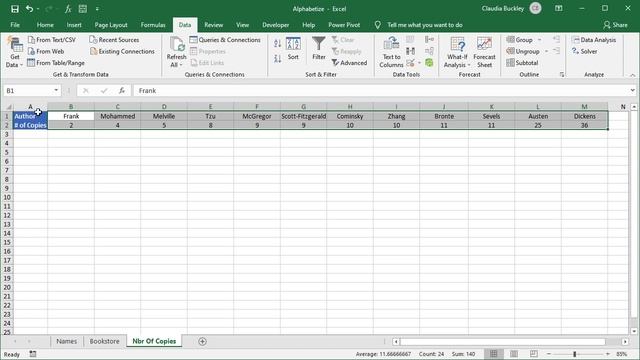Open the Ungroup dropdown arrow
Viewport: 640px width, 360px height.
(547, 51)
